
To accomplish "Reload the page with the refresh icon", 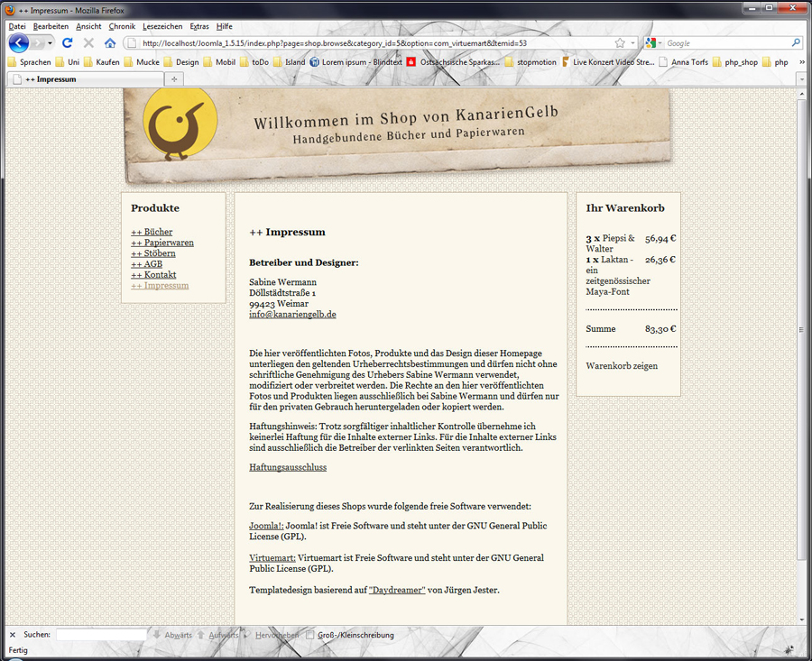I will (68, 43).
